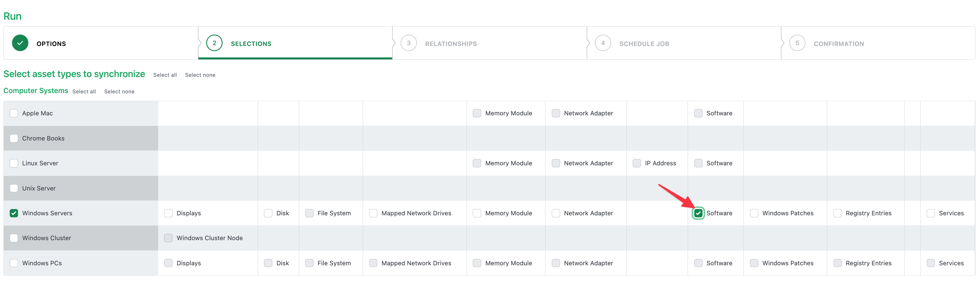Enable IP Address for Linux Server
Screen dimensions: 980x281
point(637,163)
